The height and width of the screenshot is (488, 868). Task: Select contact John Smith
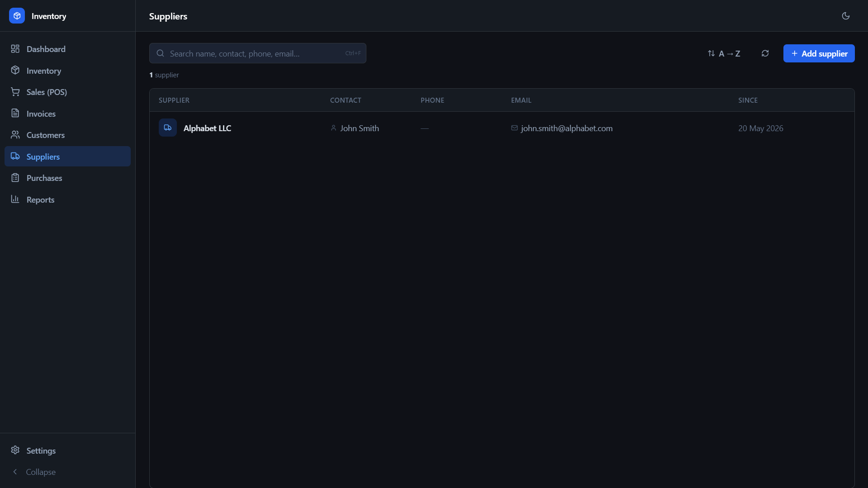coord(359,128)
